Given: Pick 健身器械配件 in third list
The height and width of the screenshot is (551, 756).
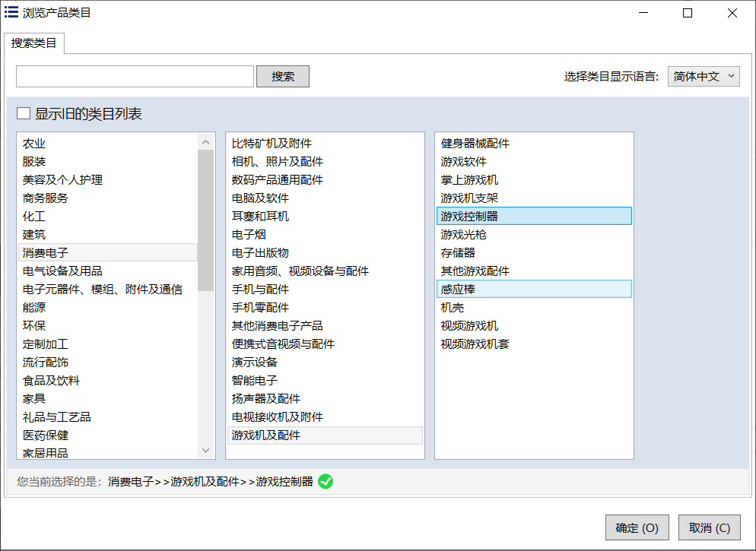Looking at the screenshot, I should tap(534, 144).
